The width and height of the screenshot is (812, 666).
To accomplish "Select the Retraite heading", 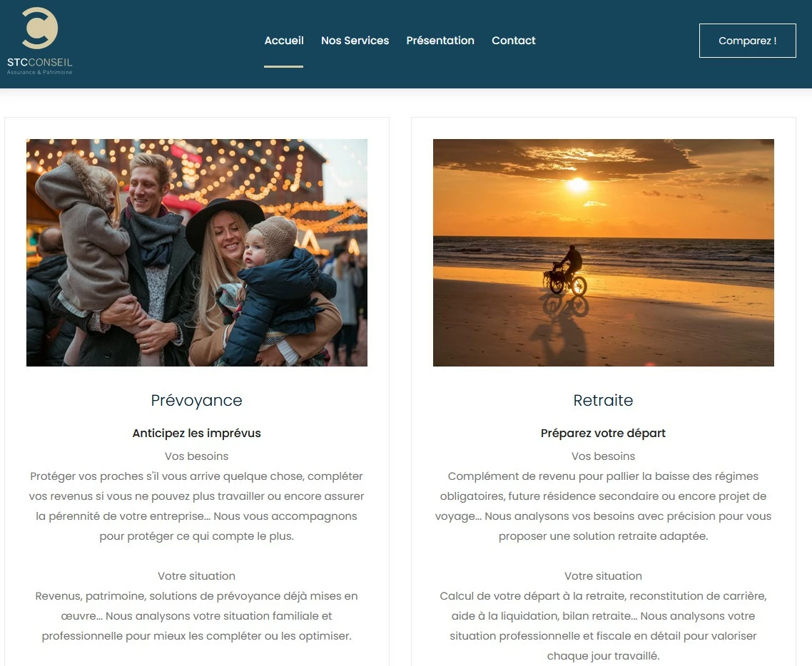I will pos(604,401).
